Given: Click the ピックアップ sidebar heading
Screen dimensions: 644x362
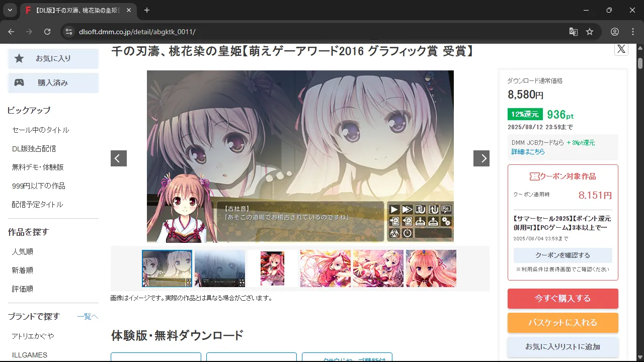Looking at the screenshot, I should (x=29, y=110).
